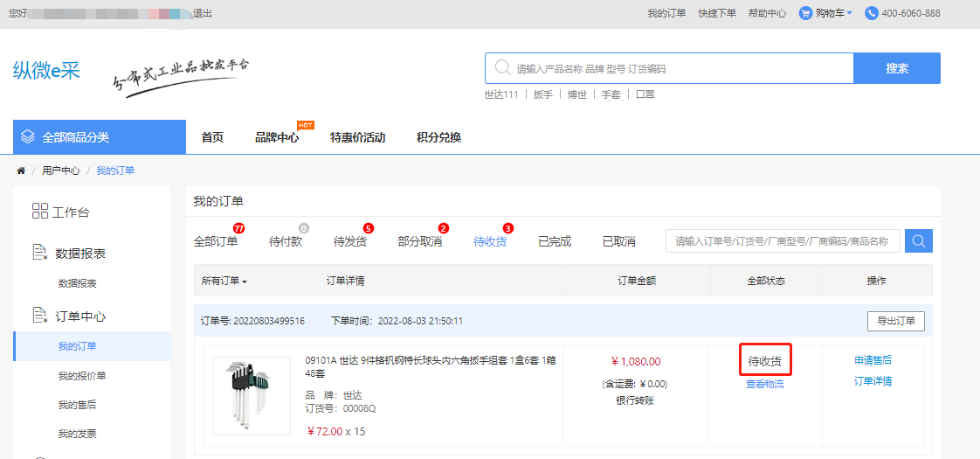This screenshot has width=980, height=459.
Task: Expand the 所有订单 dropdown filter
Action: pyautogui.click(x=224, y=282)
